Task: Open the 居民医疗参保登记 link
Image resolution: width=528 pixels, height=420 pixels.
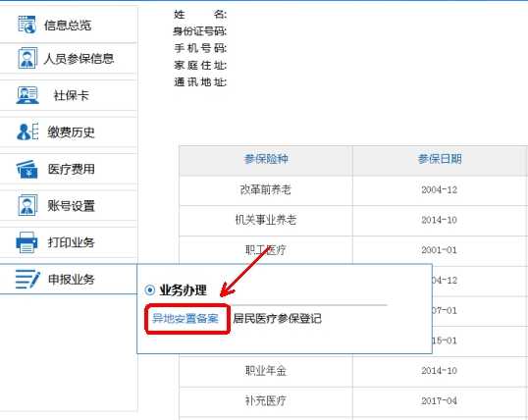Action: [277, 318]
